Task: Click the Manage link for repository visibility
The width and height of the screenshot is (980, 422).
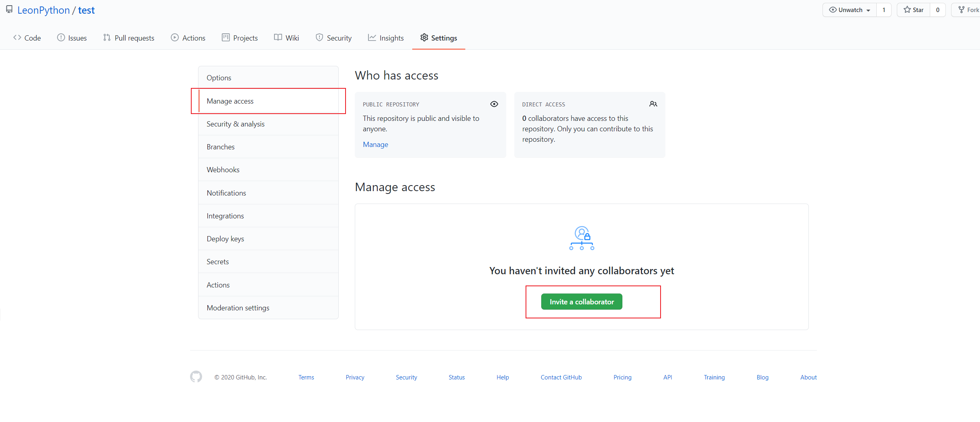Action: tap(376, 145)
